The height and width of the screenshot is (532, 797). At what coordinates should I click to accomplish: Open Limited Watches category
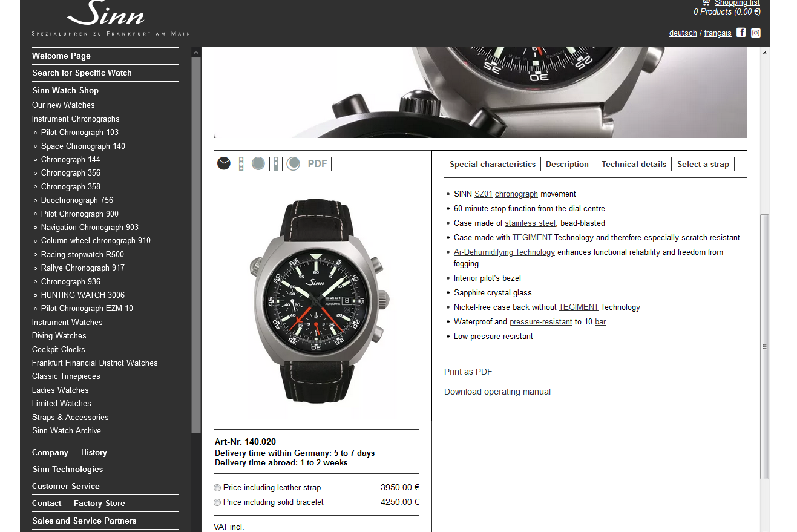(x=62, y=403)
